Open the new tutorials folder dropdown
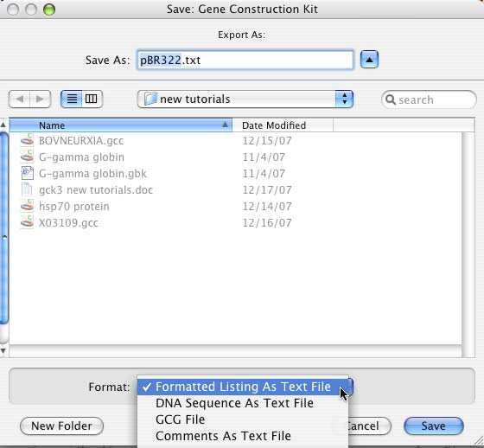Viewport: 484px width, 448px height. coord(245,99)
